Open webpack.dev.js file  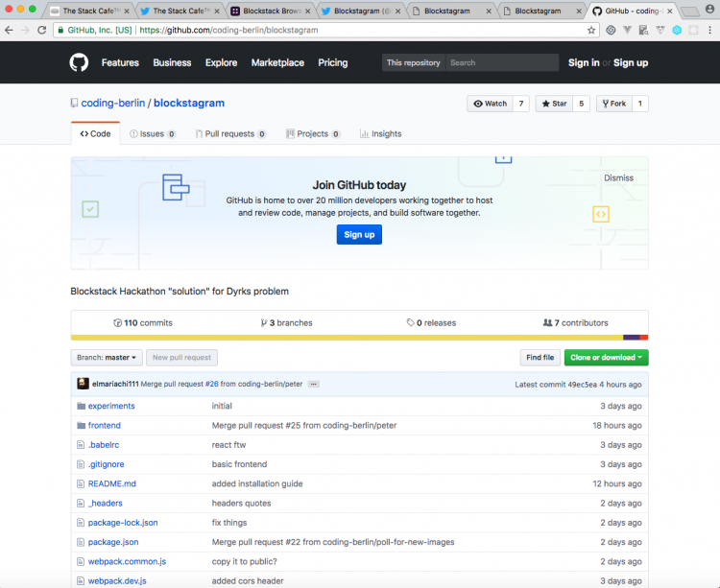click(x=117, y=580)
